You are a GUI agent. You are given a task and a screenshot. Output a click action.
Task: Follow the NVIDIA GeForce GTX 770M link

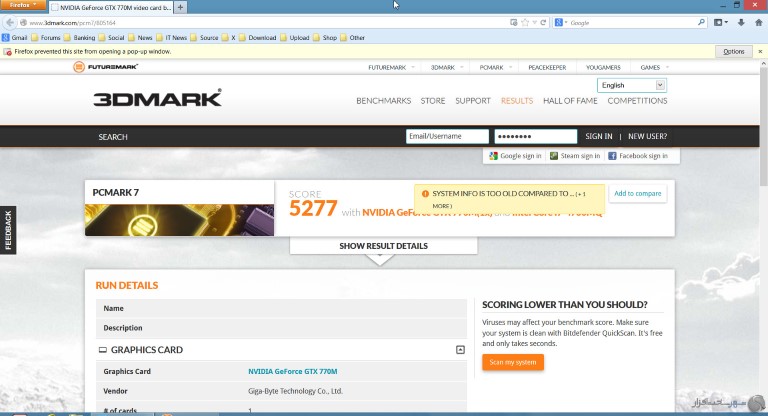292,371
